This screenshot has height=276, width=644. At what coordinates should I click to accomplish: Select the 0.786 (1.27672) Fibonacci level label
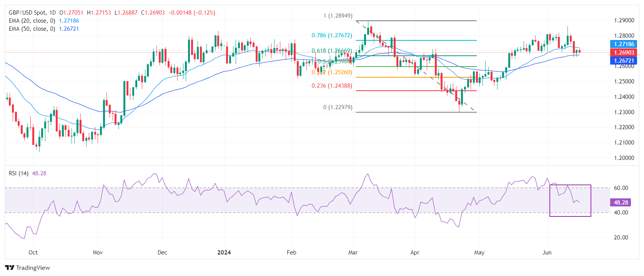tap(331, 35)
